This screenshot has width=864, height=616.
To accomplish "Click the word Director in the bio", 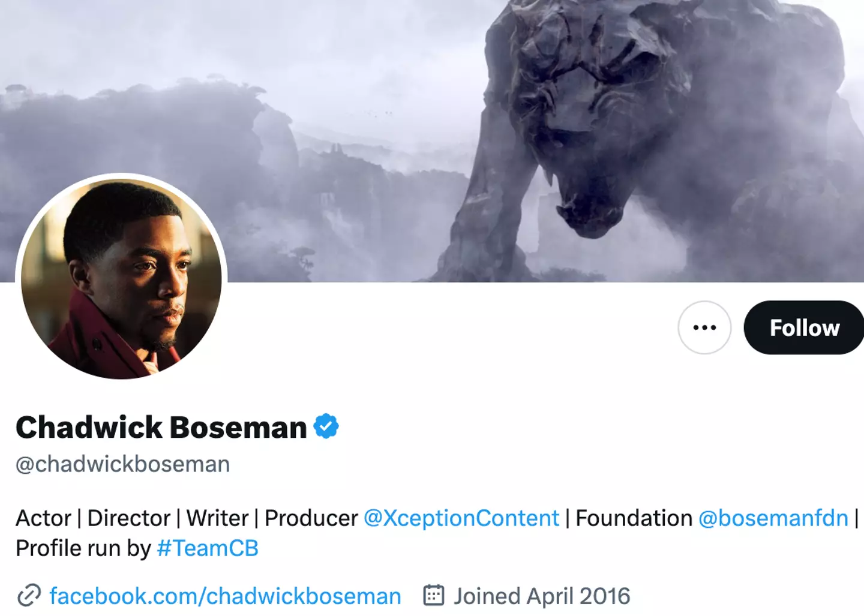I will click(129, 518).
